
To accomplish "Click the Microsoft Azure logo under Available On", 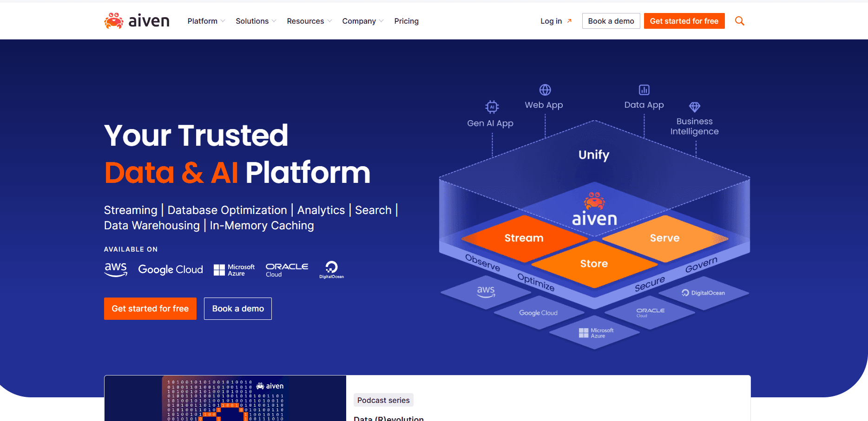I will (234, 270).
